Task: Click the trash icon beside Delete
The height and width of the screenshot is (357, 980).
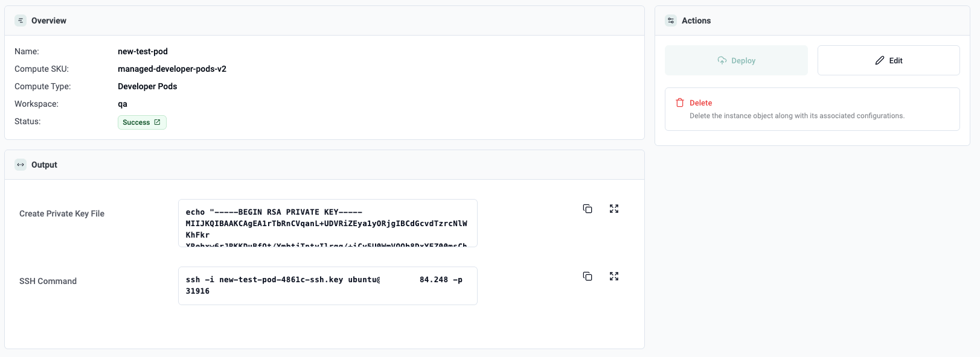Action: click(680, 103)
